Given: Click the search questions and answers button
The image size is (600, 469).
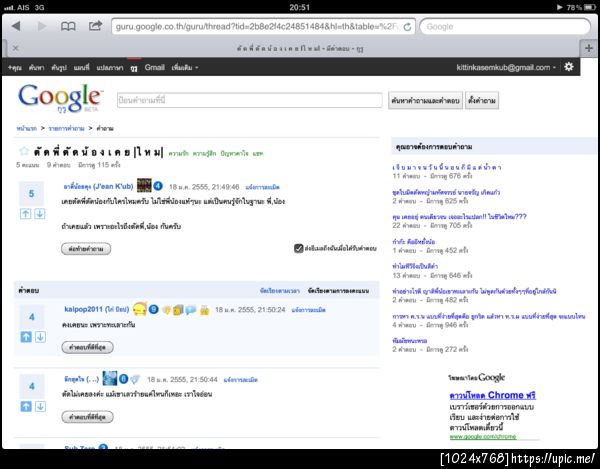Looking at the screenshot, I should tap(425, 101).
